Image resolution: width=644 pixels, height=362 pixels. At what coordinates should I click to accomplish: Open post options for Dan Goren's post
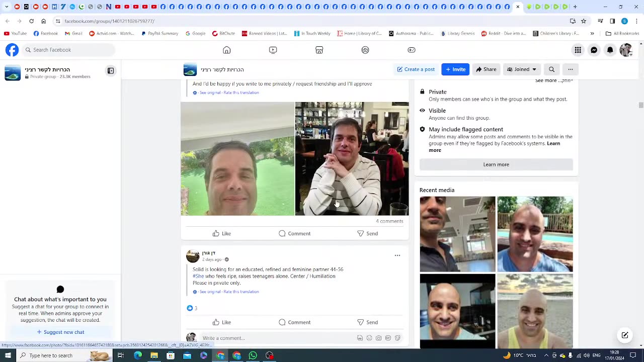point(397,255)
